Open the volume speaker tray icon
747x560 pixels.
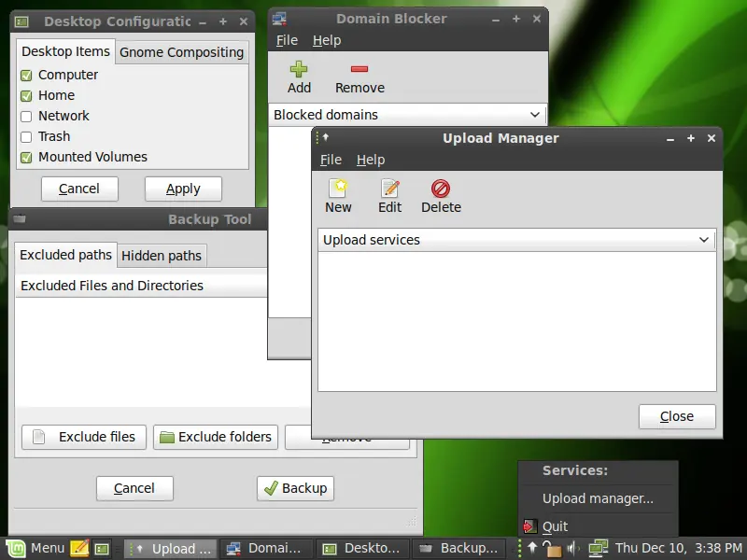(x=573, y=549)
